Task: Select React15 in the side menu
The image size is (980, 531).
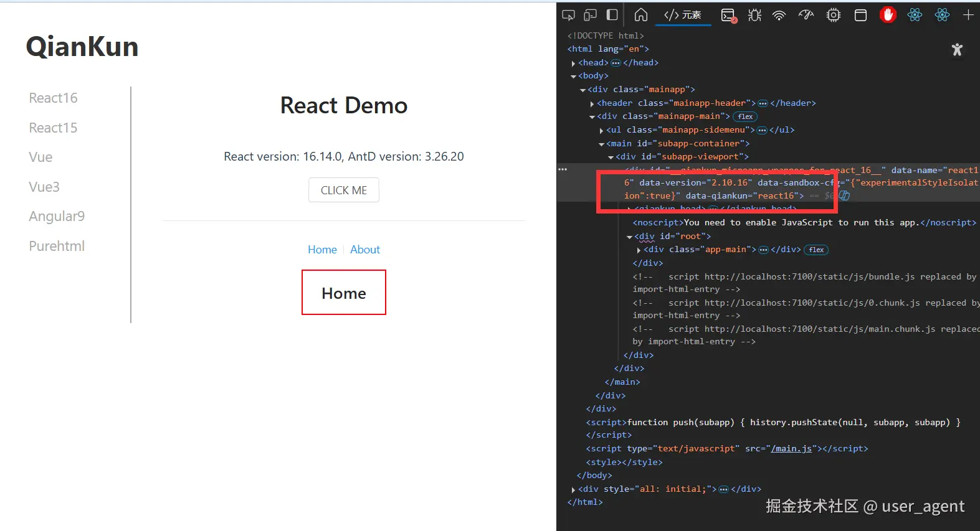Action: click(54, 128)
